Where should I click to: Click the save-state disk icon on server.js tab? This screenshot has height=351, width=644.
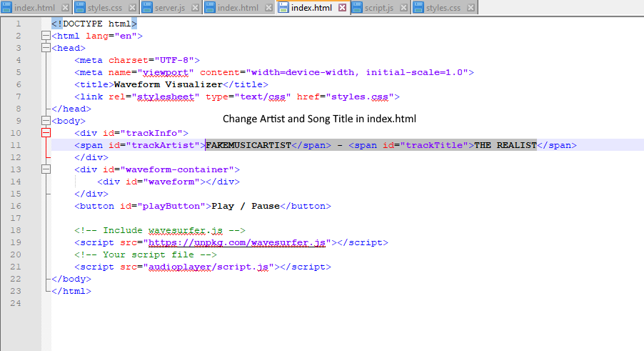pyautogui.click(x=147, y=7)
